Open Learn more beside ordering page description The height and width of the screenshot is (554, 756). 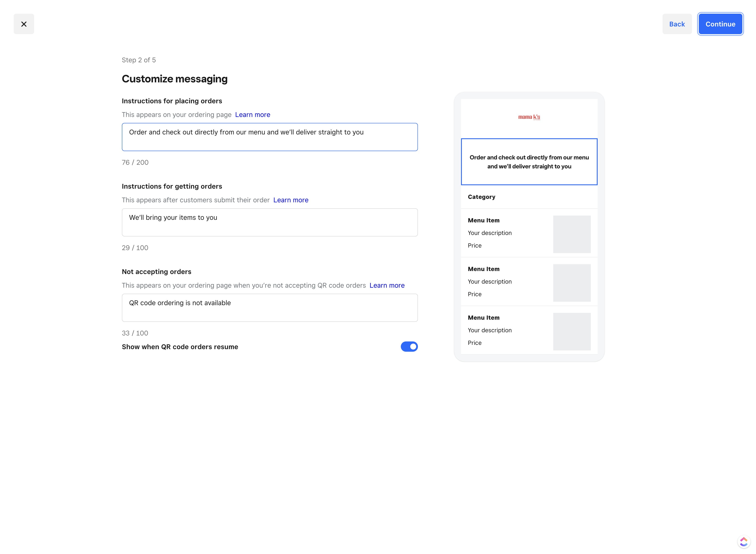pyautogui.click(x=252, y=115)
